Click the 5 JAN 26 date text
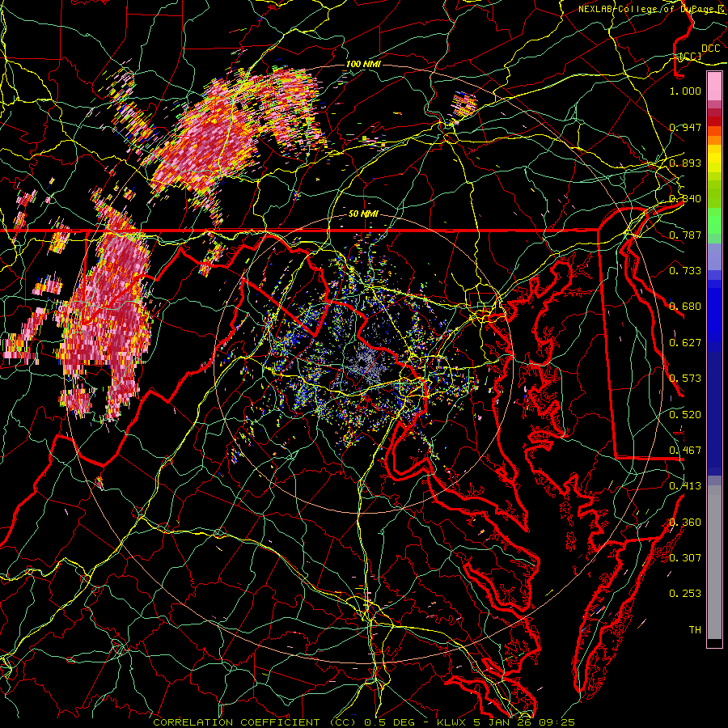Screen dimensions: 728x728 [x=504, y=722]
